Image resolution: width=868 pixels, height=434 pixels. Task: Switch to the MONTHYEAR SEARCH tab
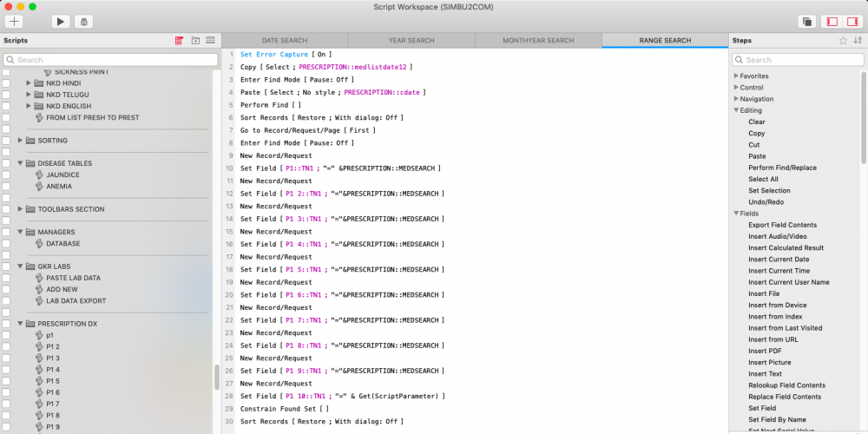538,41
